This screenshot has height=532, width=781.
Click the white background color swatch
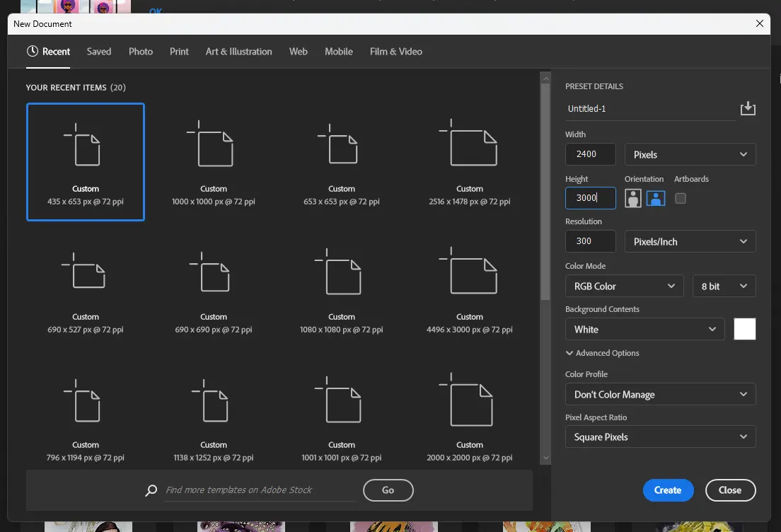click(744, 329)
